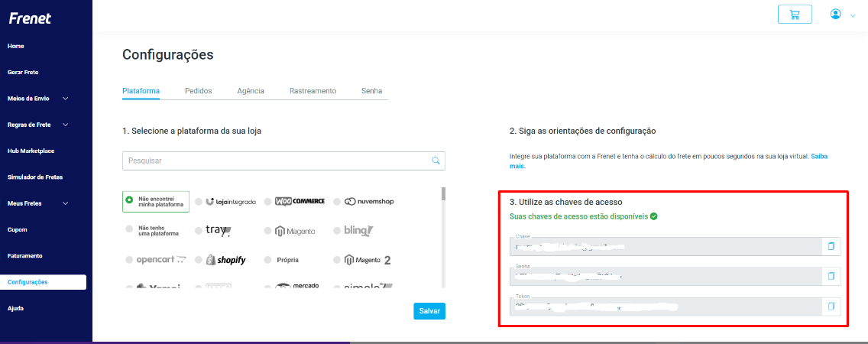
Task: Click the Chave key field
Action: pos(666,246)
